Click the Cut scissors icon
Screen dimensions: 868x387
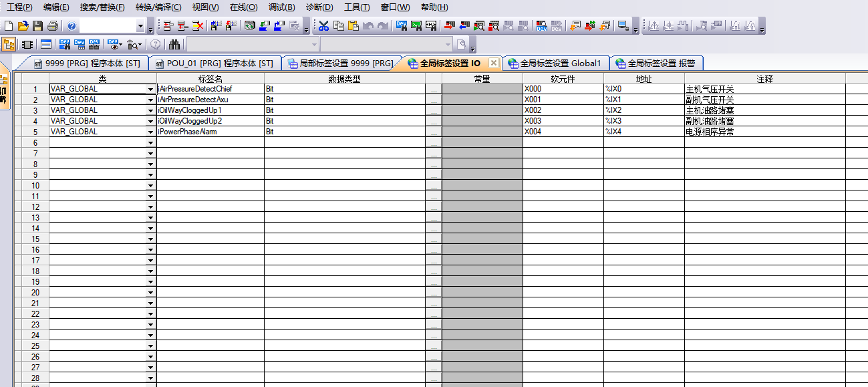point(323,26)
